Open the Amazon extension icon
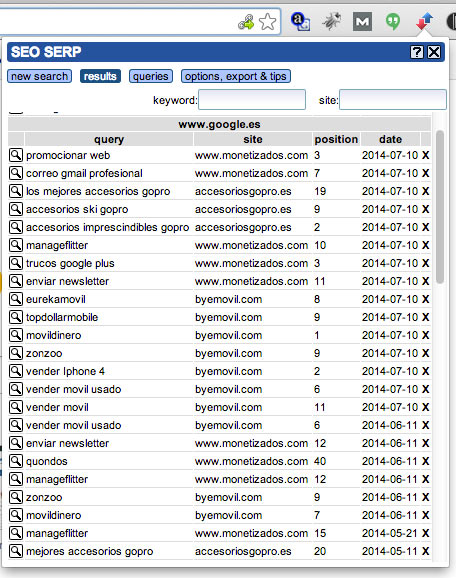Screen dimensions: 456x578 click(300, 21)
